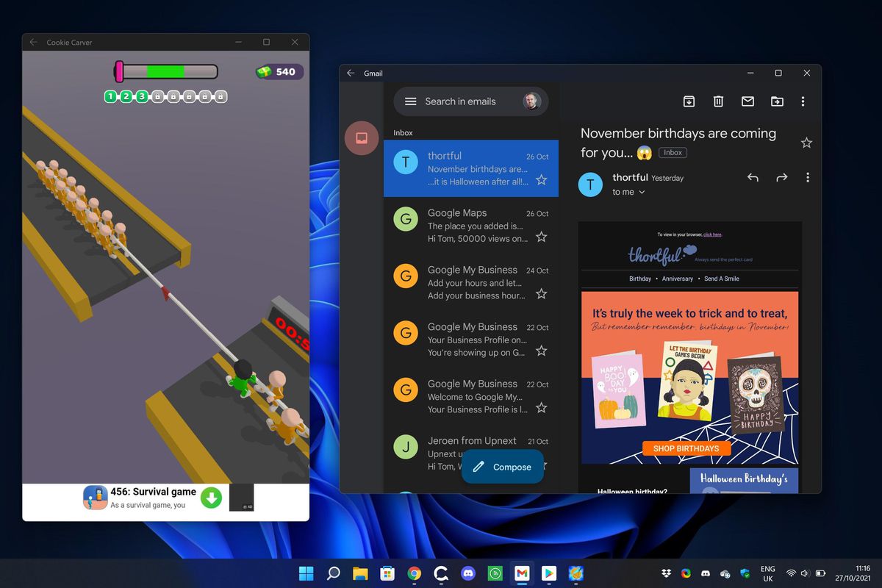
Task: Open Anniversary category in thortful email
Action: click(x=678, y=279)
